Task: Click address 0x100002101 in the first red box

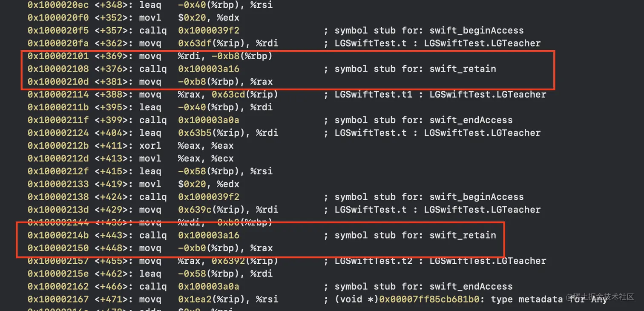Action: tap(58, 56)
